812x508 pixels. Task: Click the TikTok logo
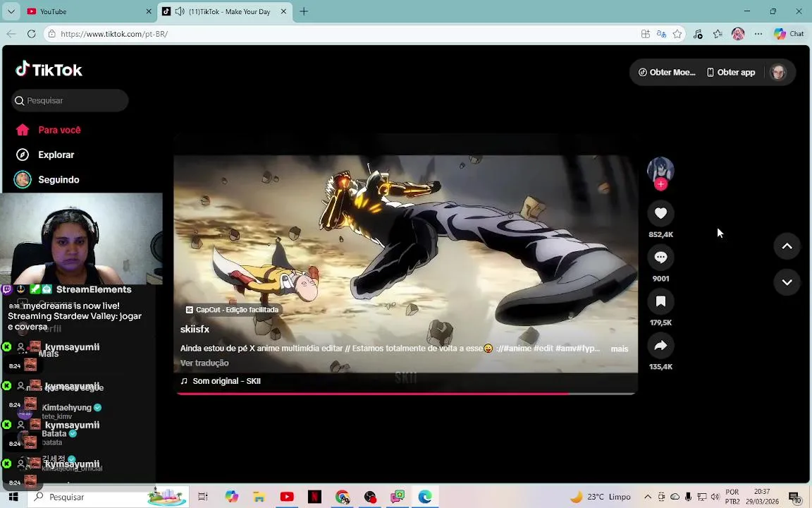tap(49, 69)
